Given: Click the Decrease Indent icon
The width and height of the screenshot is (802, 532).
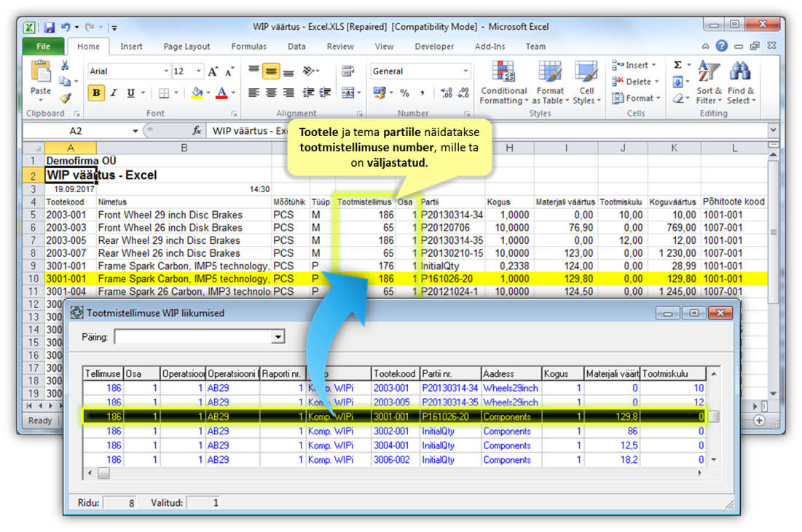Looking at the screenshot, I should pyautogui.click(x=308, y=93).
